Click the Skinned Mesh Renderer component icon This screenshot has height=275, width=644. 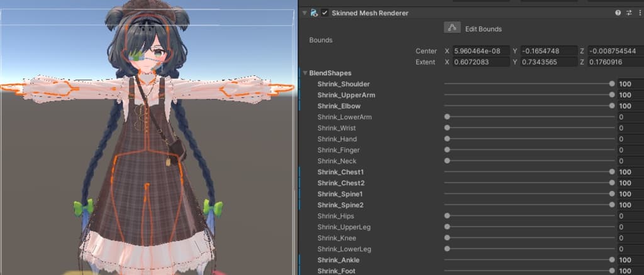click(314, 13)
